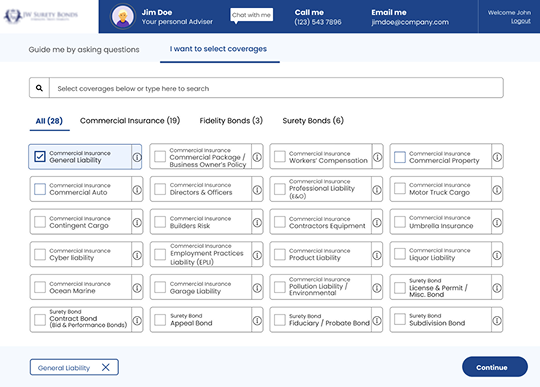This screenshot has width=540, height=387.
Task: Show the All (28) filter tab
Action: click(x=49, y=121)
